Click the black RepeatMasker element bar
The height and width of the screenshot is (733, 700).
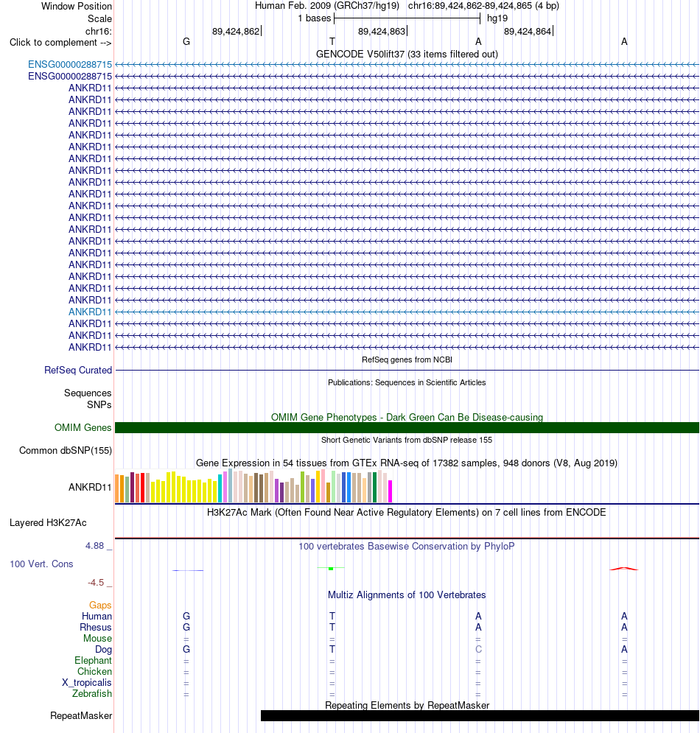480,716
